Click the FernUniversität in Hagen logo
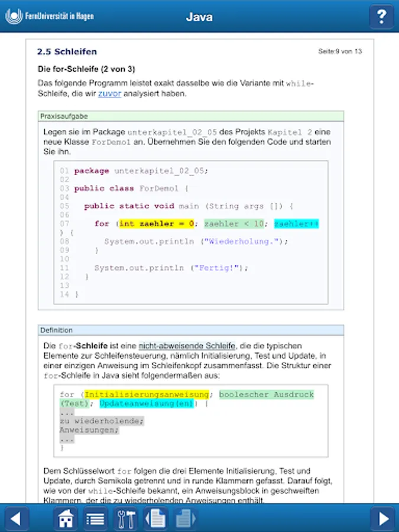This screenshot has width=399, height=532. 50,17
